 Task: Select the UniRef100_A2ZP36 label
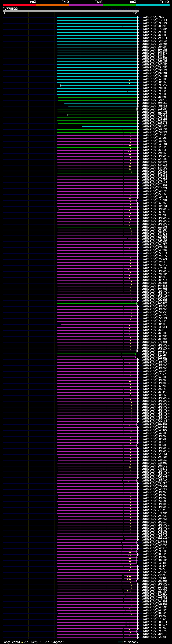(154, 41)
